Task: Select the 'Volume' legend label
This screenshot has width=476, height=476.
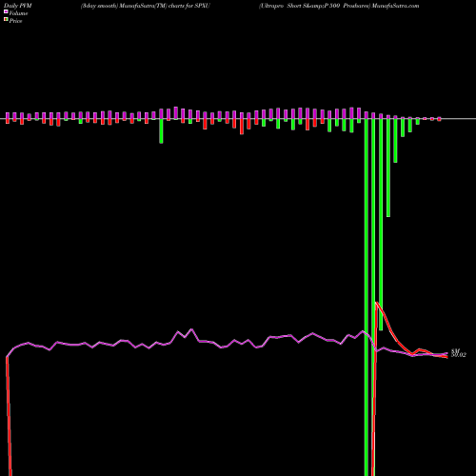Action: [18, 13]
